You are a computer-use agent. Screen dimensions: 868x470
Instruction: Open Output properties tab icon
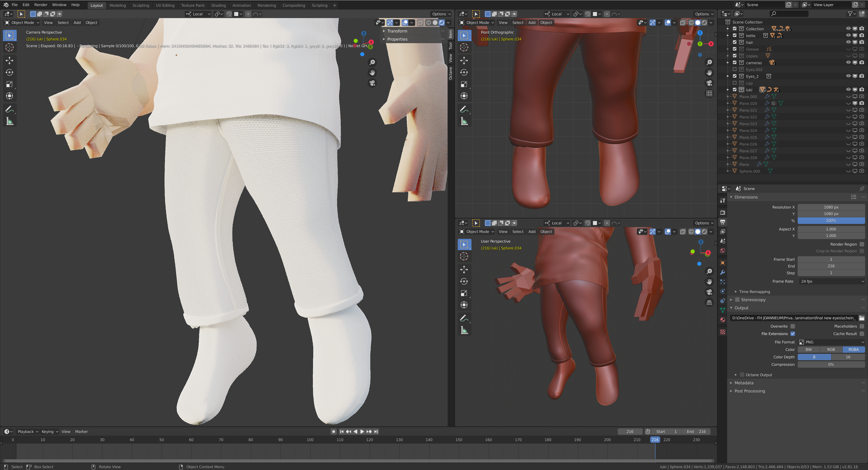tap(722, 222)
